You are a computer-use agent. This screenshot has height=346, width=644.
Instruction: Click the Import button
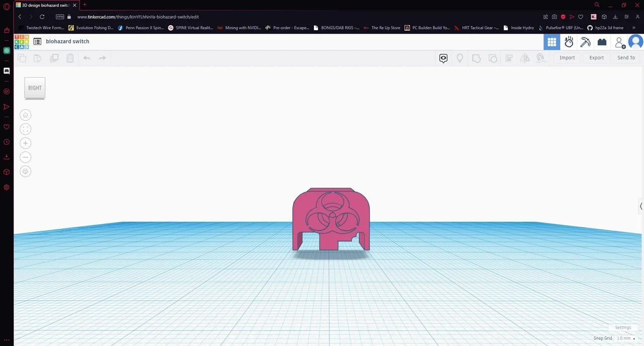pos(567,58)
